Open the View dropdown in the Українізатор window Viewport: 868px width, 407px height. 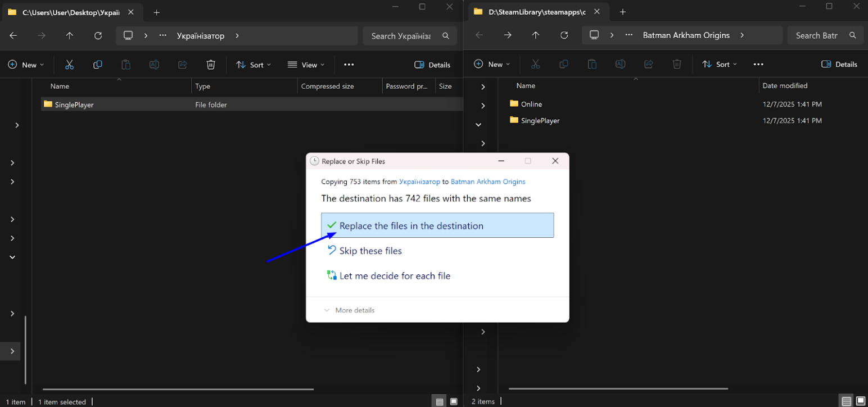click(x=306, y=65)
